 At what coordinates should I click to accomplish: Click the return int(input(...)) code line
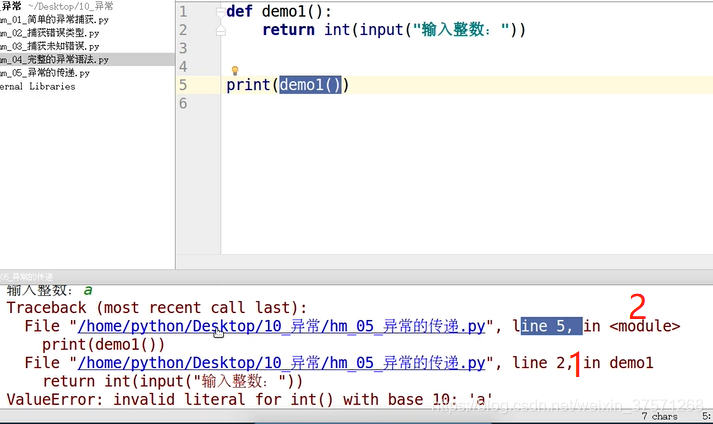point(394,30)
